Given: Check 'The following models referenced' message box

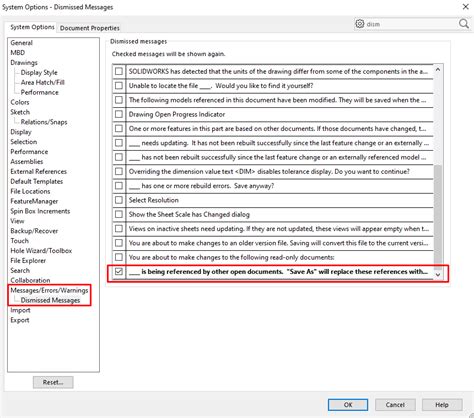Looking at the screenshot, I should (119, 100).
